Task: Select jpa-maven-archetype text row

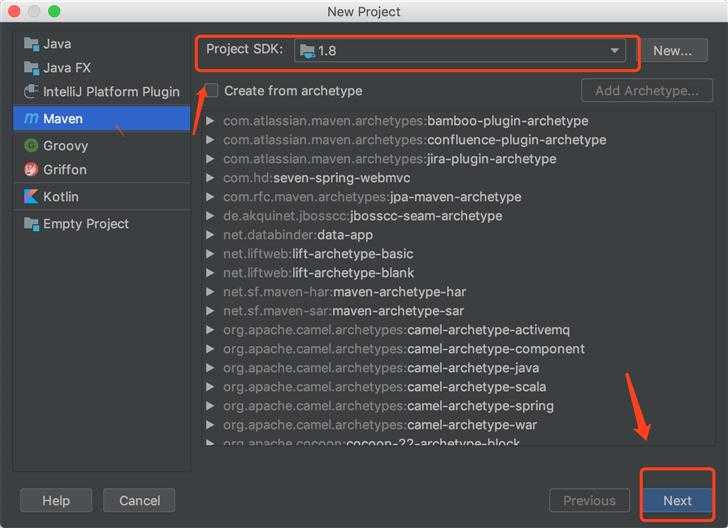Action: (372, 197)
